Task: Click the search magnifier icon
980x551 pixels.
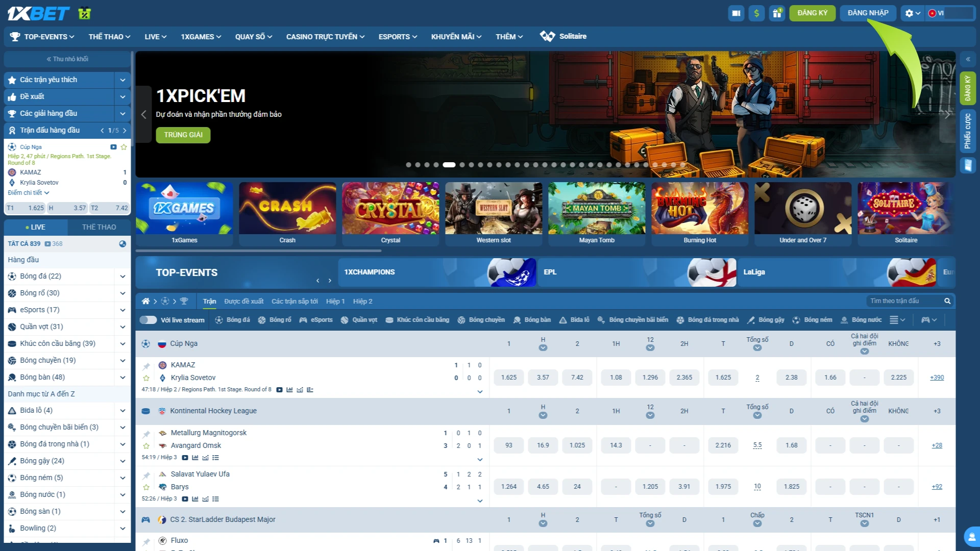Action: tap(947, 301)
